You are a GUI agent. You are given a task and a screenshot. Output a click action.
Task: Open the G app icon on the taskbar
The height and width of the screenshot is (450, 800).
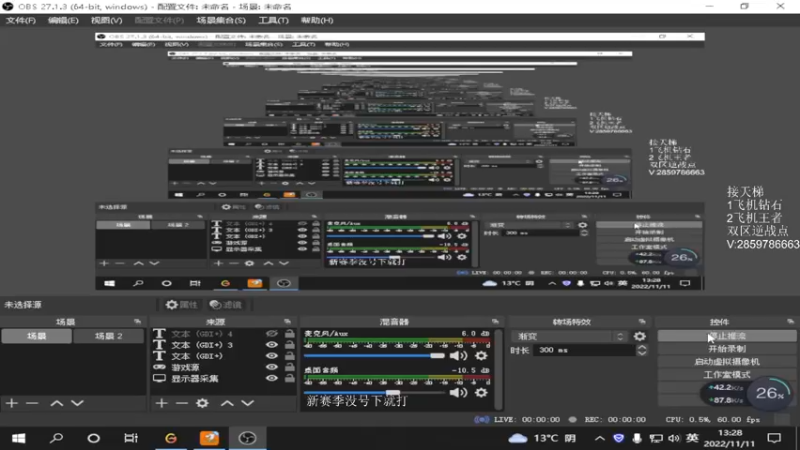click(171, 438)
